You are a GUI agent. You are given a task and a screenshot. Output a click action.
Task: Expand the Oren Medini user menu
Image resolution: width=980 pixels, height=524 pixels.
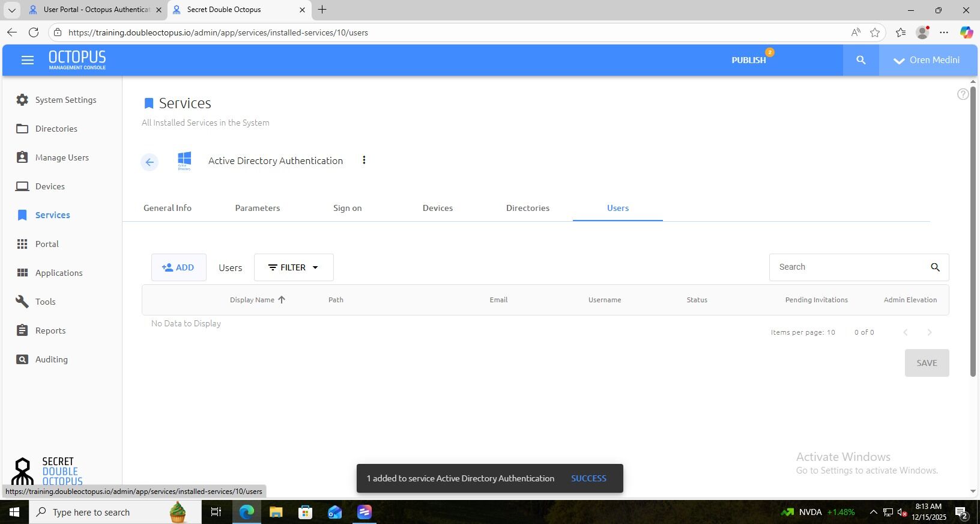(927, 60)
